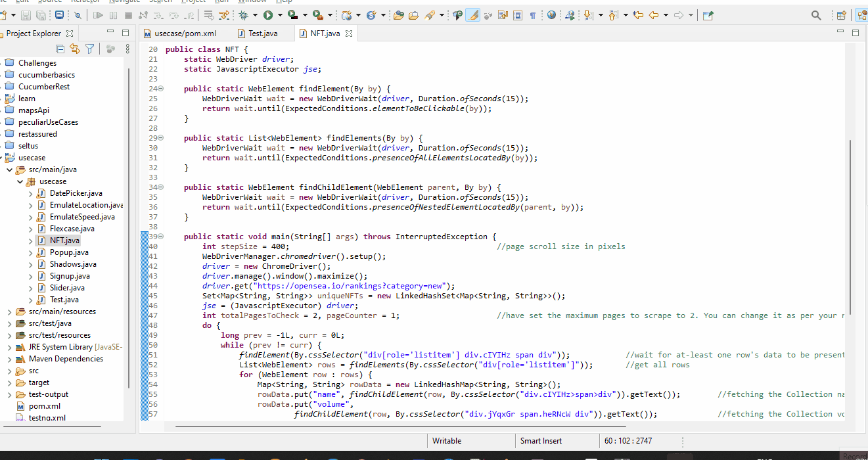The image size is (868, 460).
Task: Click the Next Annotation arrow icon
Action: (587, 15)
